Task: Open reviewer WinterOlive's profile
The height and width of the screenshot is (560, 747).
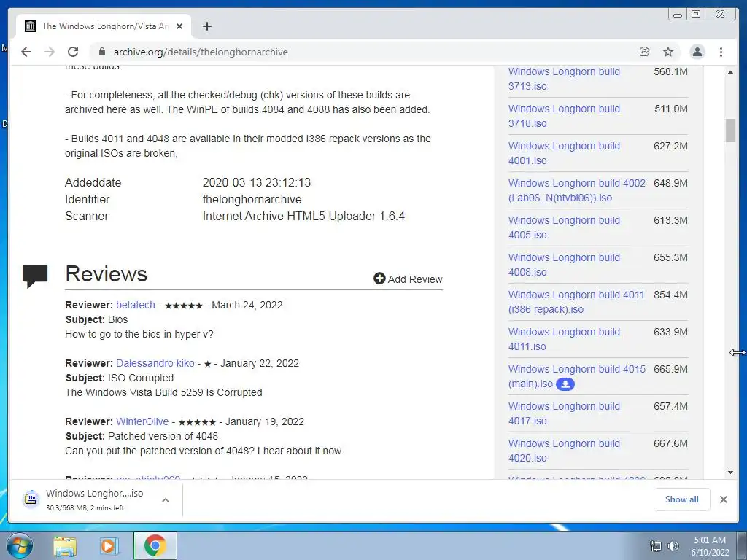Action: pos(142,421)
